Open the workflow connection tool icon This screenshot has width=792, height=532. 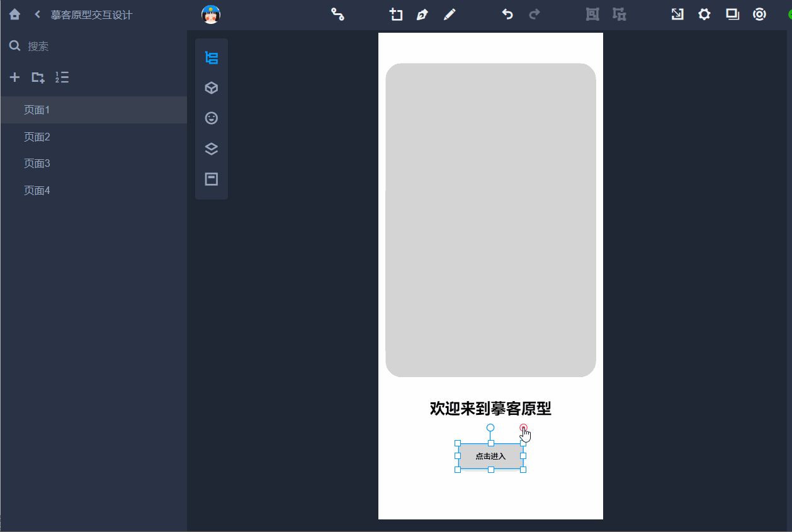(338, 14)
